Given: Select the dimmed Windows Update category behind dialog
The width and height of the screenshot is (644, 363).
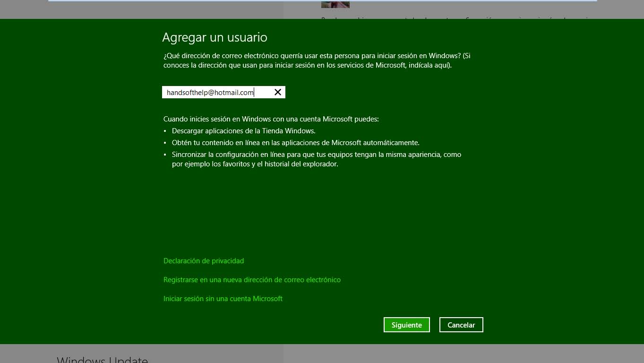Looking at the screenshot, I should pyautogui.click(x=102, y=359).
